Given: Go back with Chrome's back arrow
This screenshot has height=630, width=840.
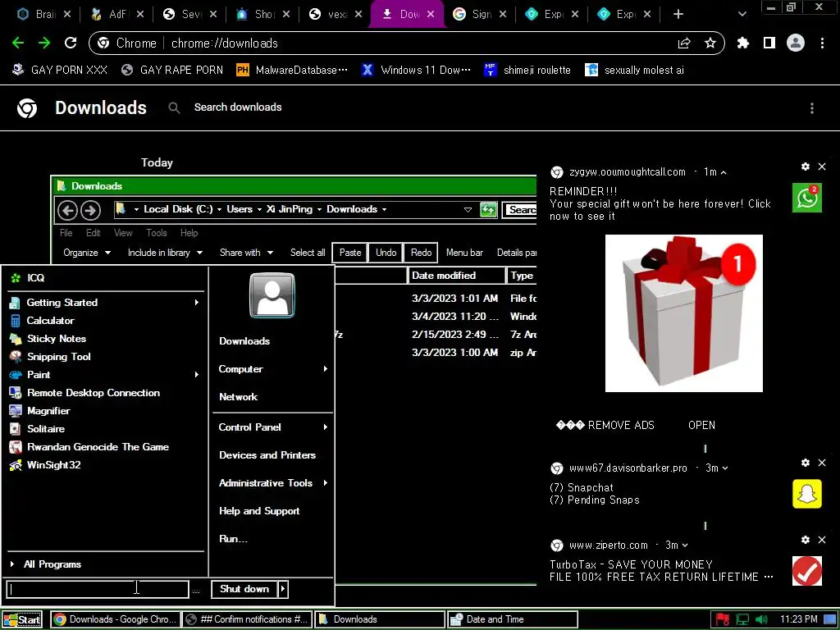Looking at the screenshot, I should [x=18, y=43].
